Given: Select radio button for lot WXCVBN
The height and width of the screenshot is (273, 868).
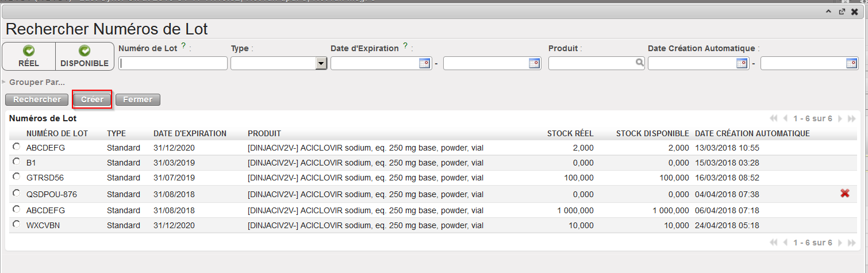Looking at the screenshot, I should coord(16,225).
